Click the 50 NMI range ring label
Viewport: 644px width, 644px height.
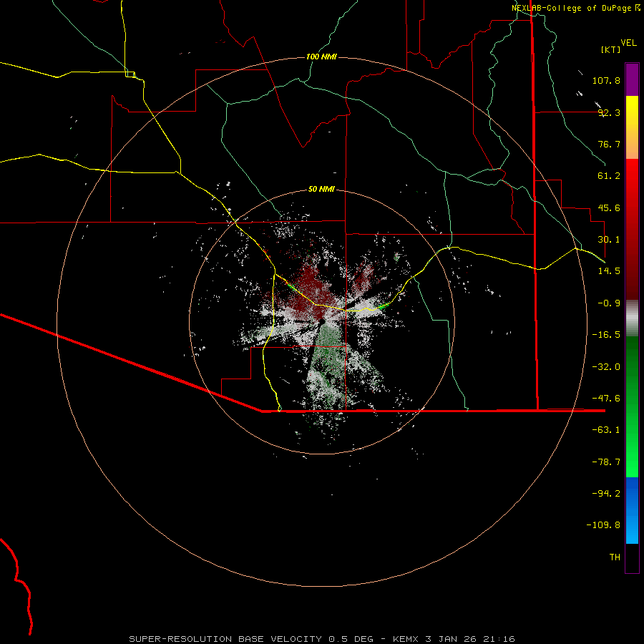coord(321,189)
